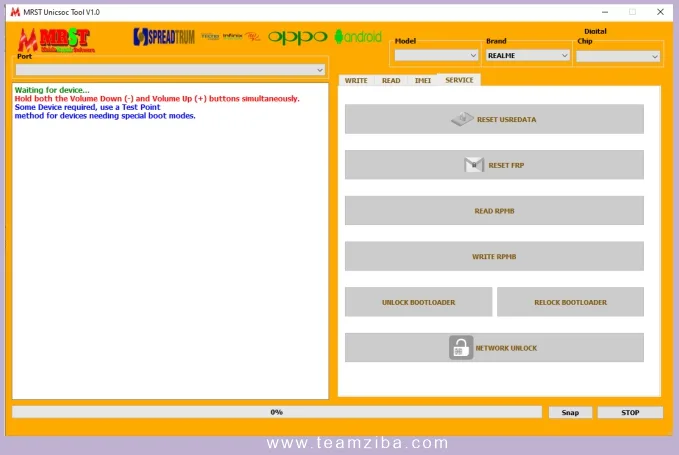Click the Brand label
Screen dimensions: 679x455
496,41
